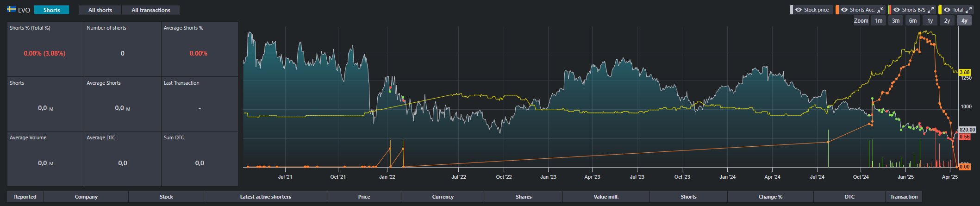Click the Swedish flag icon beside EVO
The image size is (980, 206).
pos(12,10)
